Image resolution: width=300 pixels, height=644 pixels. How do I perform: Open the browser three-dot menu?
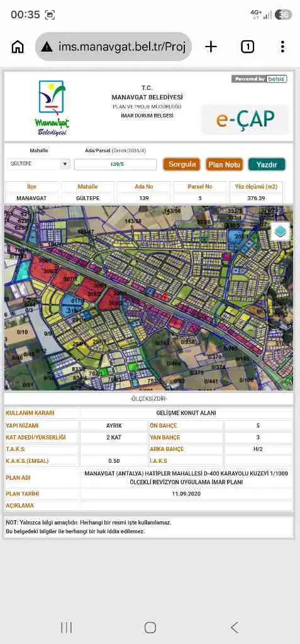coord(282,47)
